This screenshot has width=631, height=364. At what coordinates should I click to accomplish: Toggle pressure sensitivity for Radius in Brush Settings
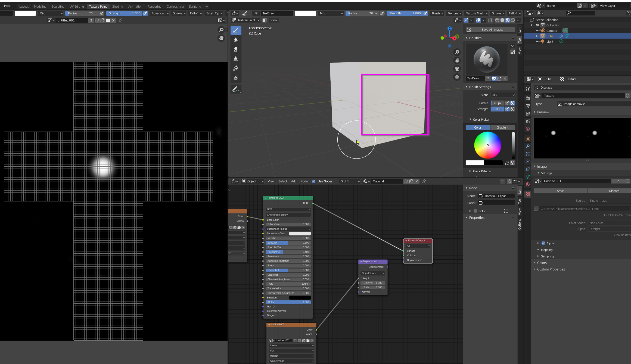click(x=507, y=103)
